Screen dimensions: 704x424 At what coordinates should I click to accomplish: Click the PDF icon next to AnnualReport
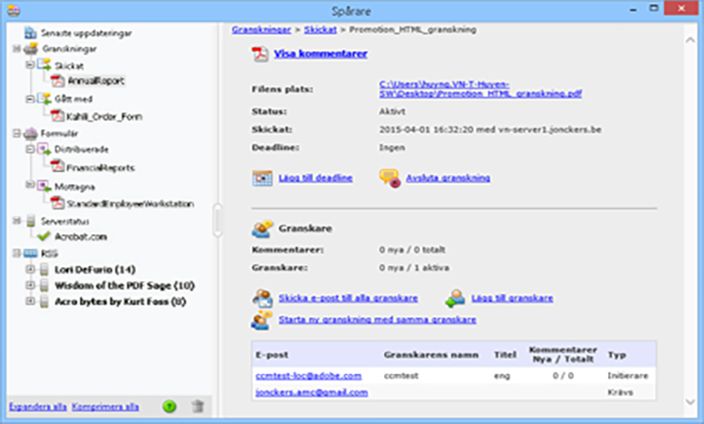[57, 81]
